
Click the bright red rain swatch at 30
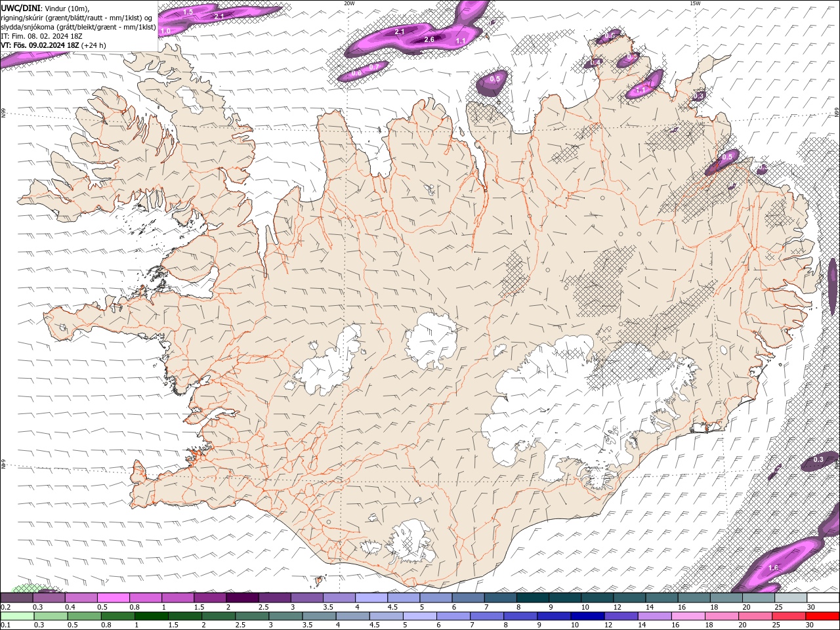(822, 616)
